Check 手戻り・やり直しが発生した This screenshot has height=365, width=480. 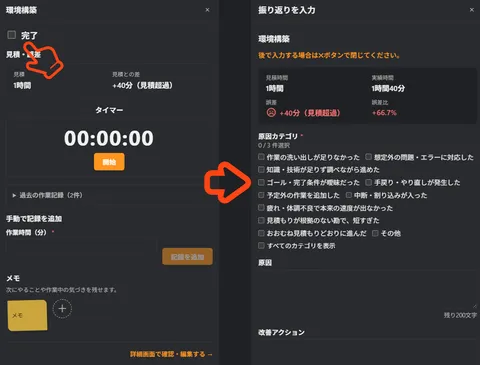[368, 182]
